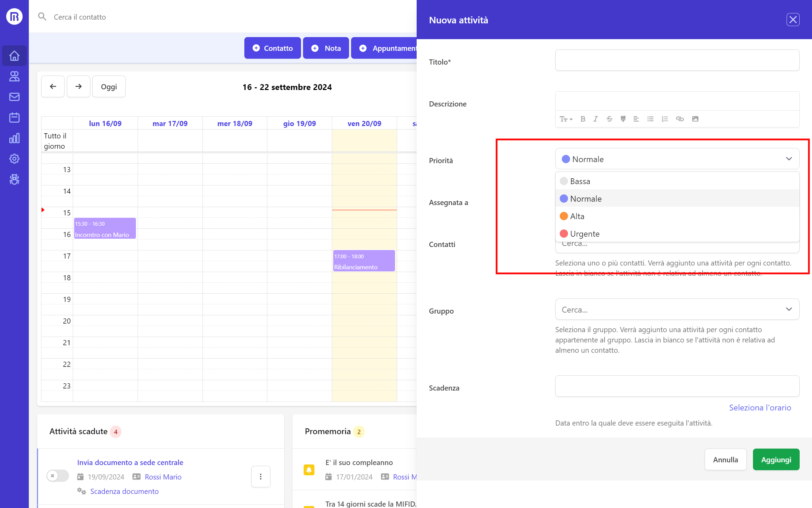Click the insert image icon

point(695,119)
